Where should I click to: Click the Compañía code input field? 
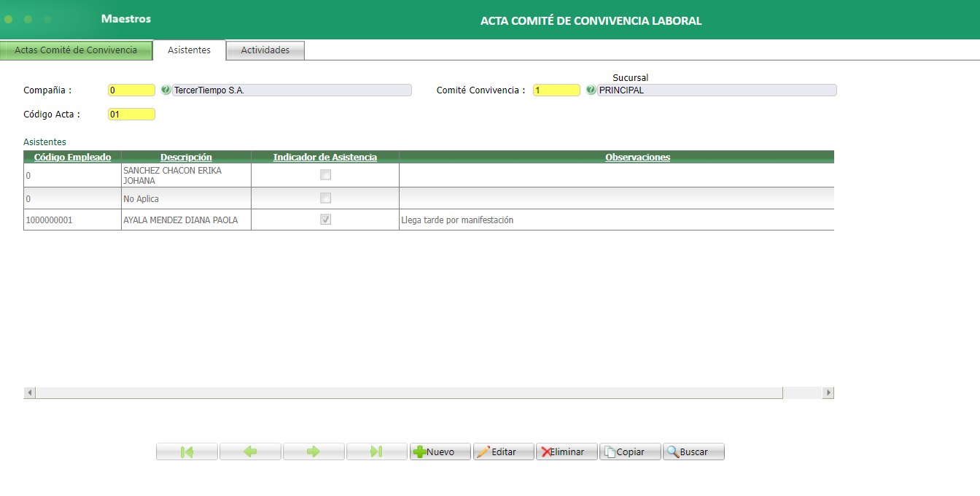click(131, 90)
